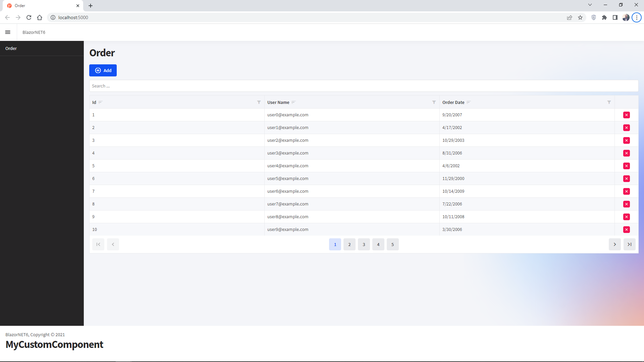Click the BlazorNET6 header title
The height and width of the screenshot is (362, 644).
tap(34, 32)
